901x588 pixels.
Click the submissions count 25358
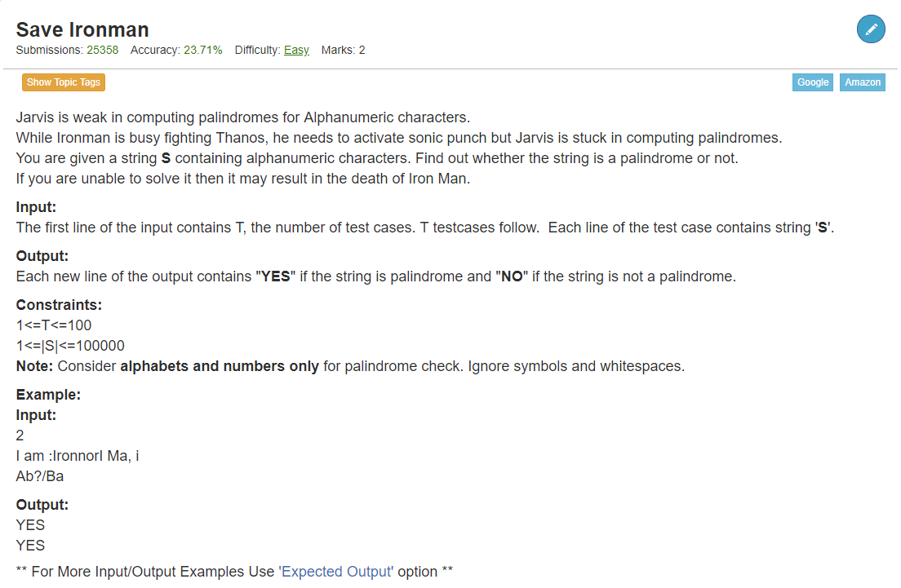(102, 50)
